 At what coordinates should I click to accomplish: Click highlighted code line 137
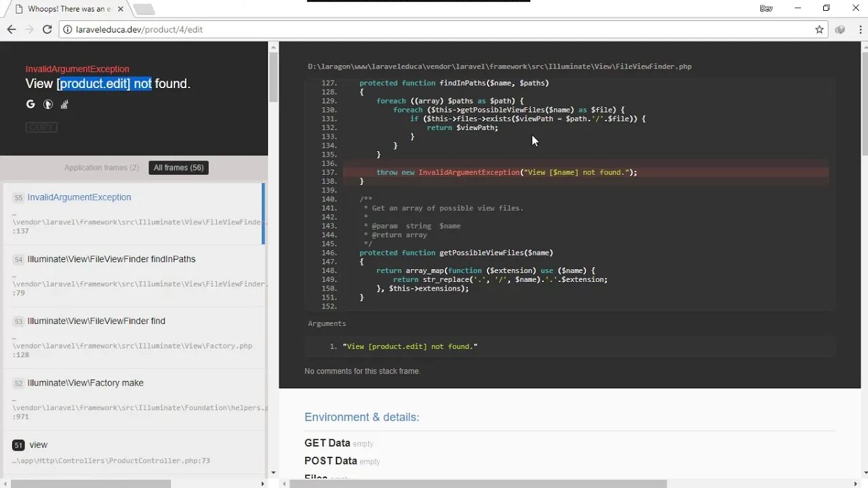586,172
